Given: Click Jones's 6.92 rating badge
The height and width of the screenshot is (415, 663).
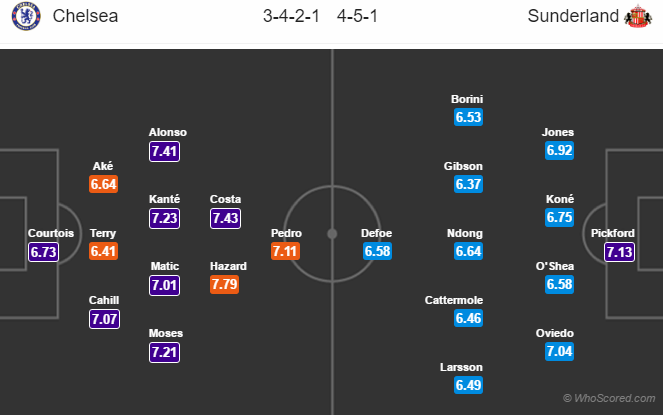Looking at the screenshot, I should [559, 151].
